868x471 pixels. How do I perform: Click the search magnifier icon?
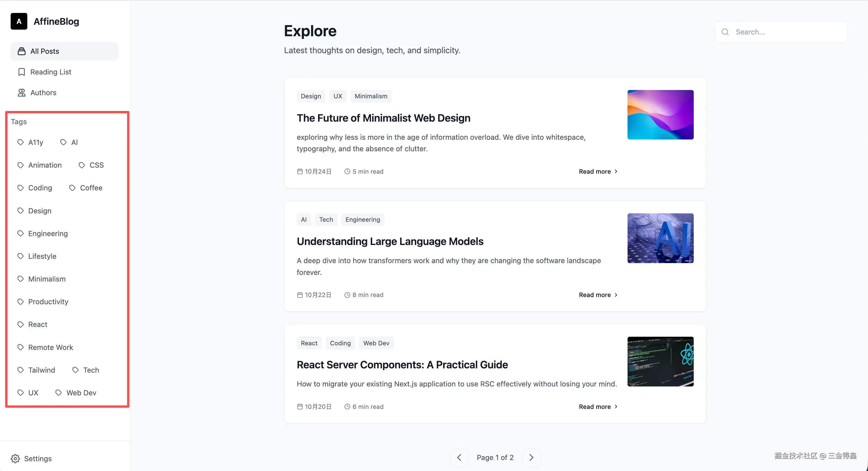point(725,32)
